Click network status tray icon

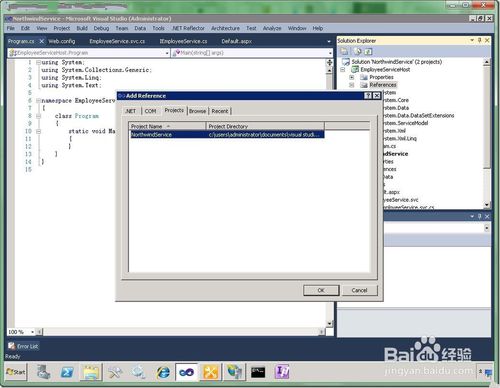coord(488,372)
